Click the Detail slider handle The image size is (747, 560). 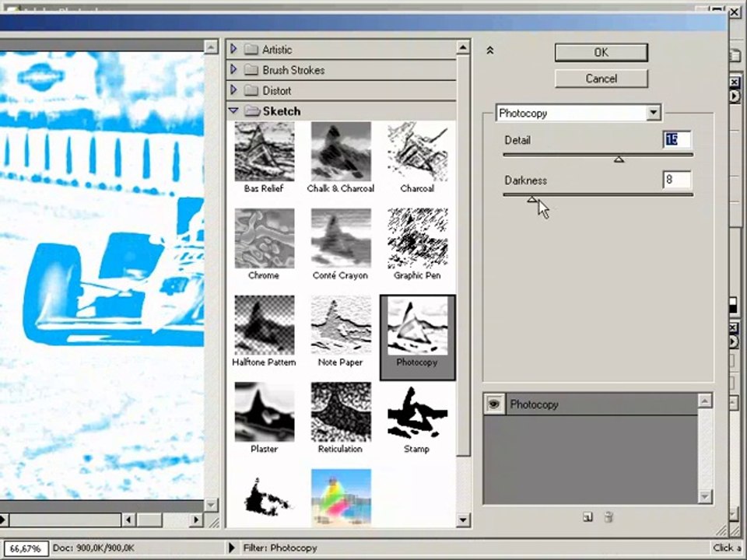[619, 159]
